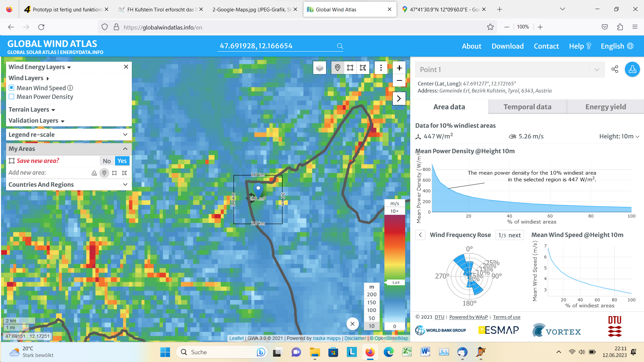Screen dimensions: 644x362
Task: Select the draw rectangle area tool
Action: tap(350, 68)
